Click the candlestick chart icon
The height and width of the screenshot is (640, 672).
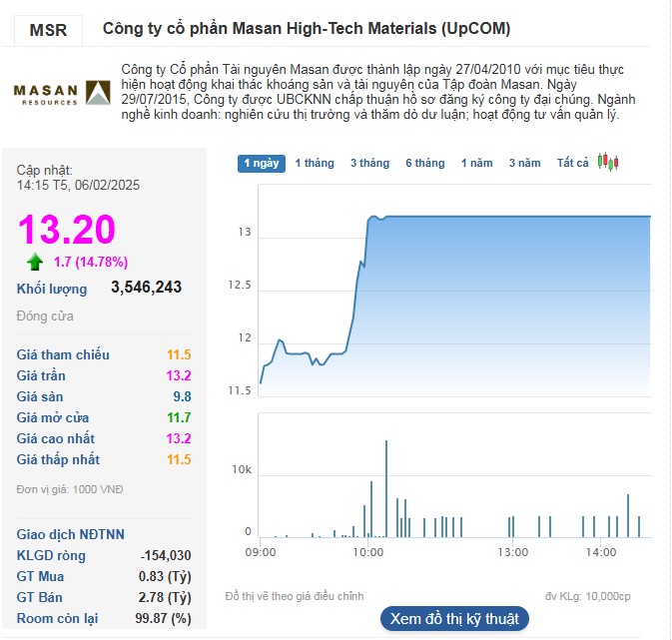click(x=608, y=162)
